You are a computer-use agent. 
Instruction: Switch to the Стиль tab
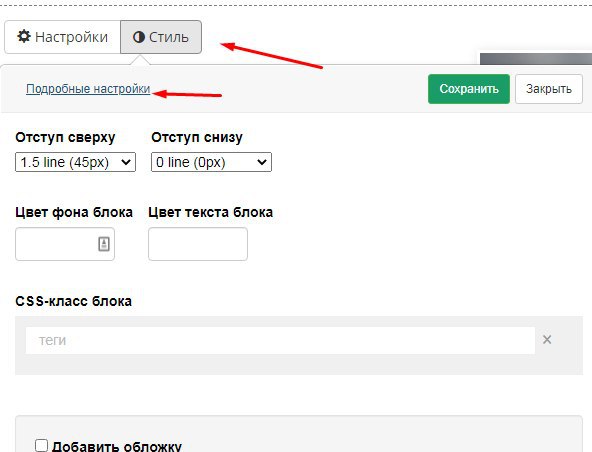pos(161,37)
